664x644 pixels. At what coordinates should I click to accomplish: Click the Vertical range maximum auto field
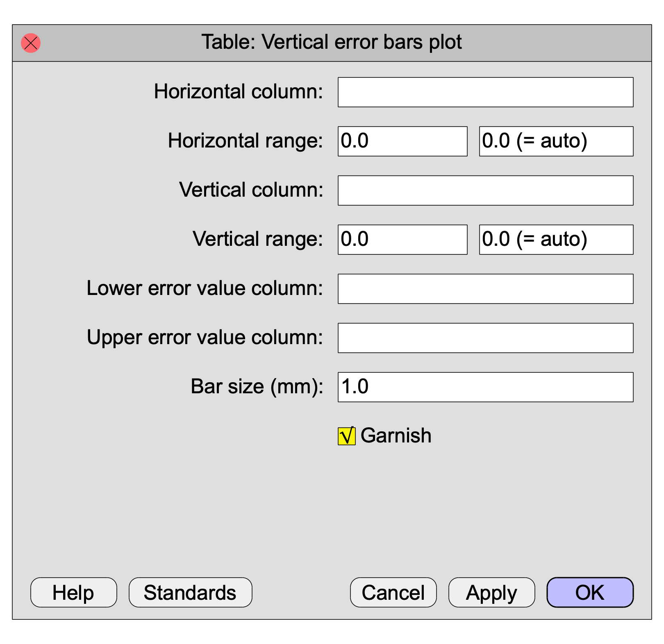point(556,240)
